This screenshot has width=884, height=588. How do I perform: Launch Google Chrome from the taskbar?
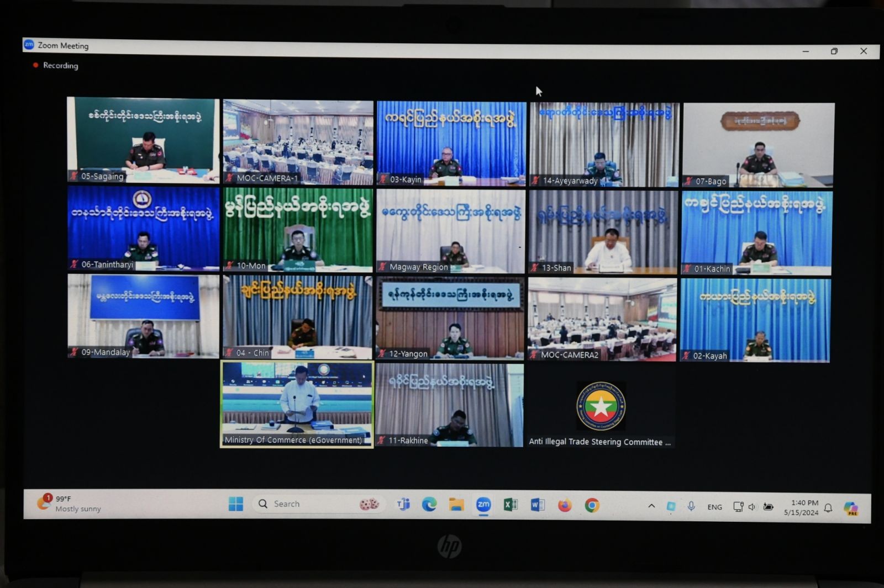[x=592, y=505]
